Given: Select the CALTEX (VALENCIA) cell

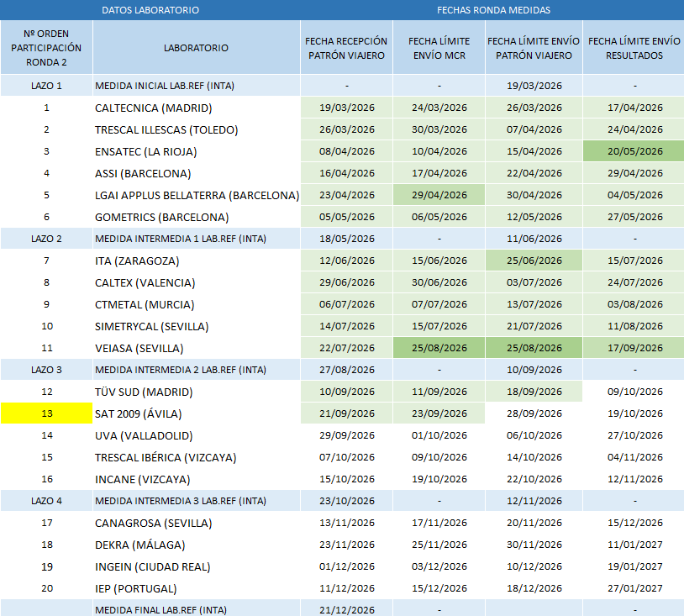Looking at the screenshot, I should point(197,282).
